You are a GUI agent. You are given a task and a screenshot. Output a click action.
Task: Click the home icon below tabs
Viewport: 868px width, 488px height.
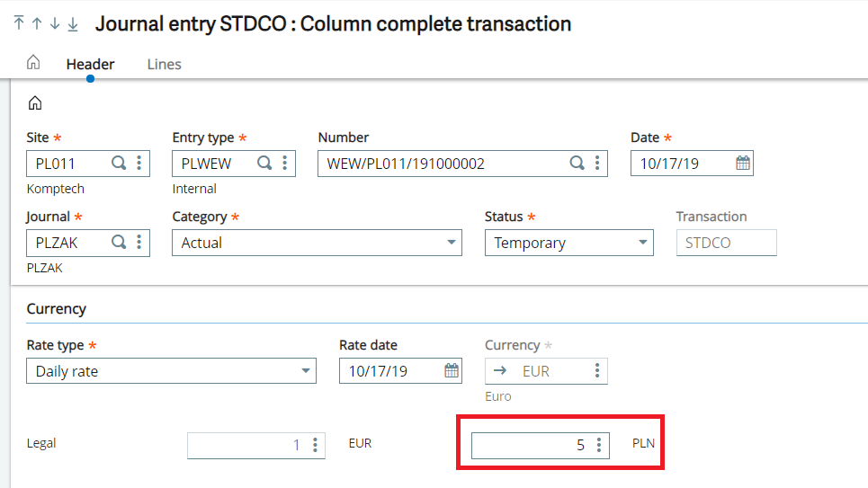click(x=35, y=103)
